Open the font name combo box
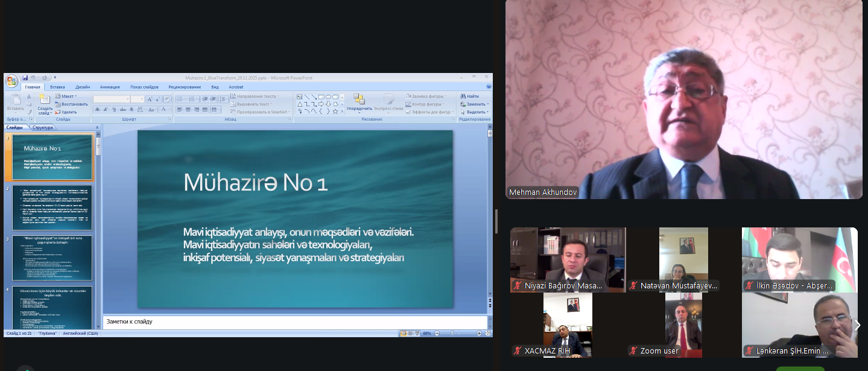This screenshot has width=868, height=371. (111, 99)
